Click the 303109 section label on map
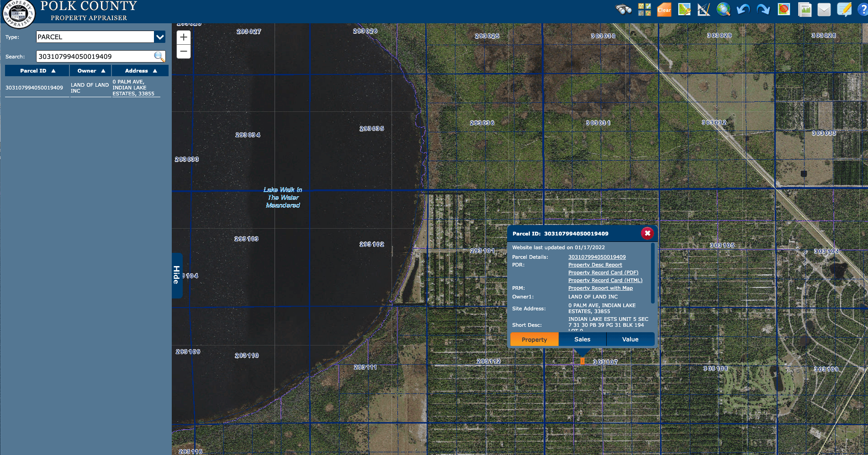The height and width of the screenshot is (455, 868). (x=826, y=369)
